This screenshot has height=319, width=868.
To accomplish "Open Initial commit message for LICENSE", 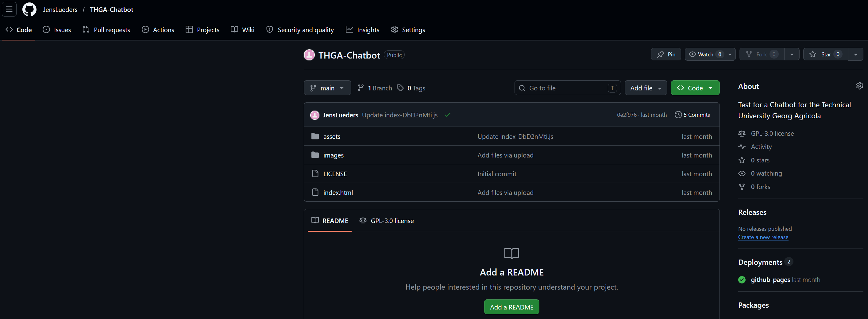I will coord(497,174).
